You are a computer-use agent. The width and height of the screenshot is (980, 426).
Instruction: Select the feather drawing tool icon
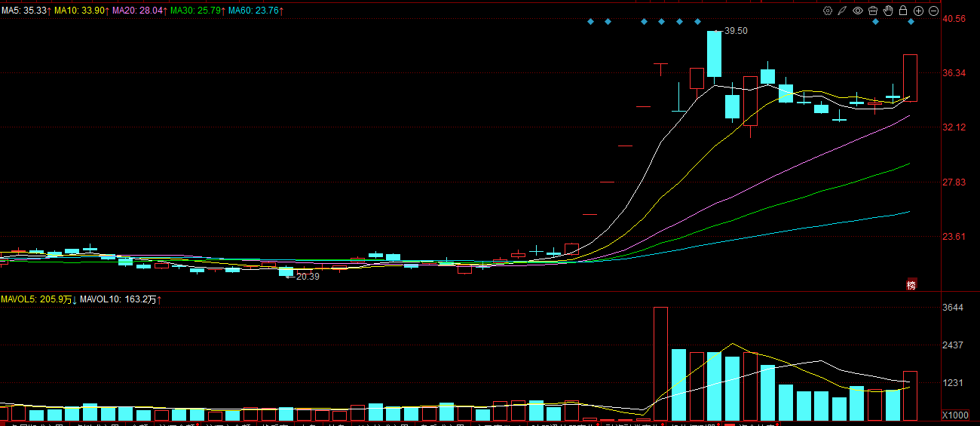843,11
